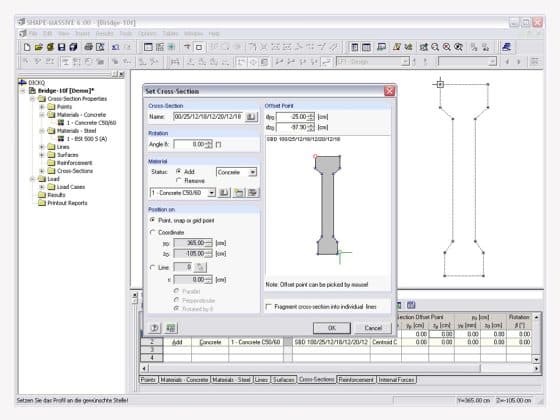Screen dimensions: 560x420
Task: Click the magnifier zoom icon
Action: pyautogui.click(x=435, y=47)
